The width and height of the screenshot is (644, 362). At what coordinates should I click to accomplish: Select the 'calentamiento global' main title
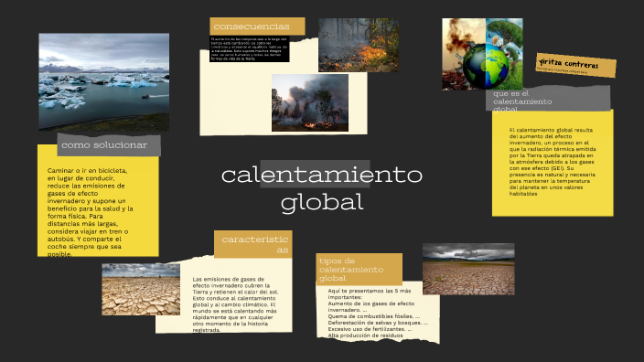(322, 188)
